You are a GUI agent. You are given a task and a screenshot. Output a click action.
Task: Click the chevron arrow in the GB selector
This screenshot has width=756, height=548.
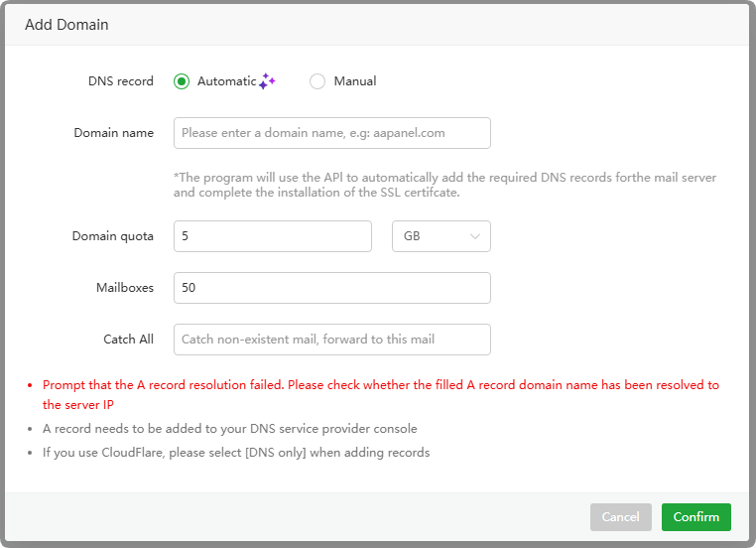click(475, 236)
